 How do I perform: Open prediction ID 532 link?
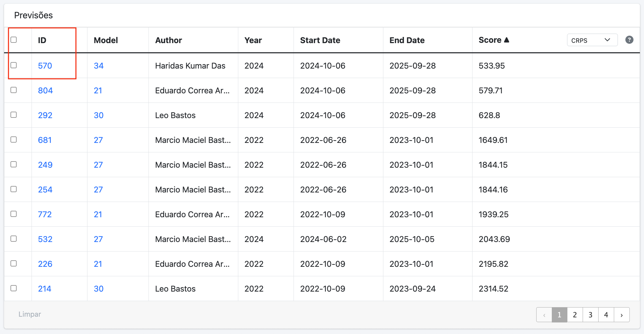point(45,239)
